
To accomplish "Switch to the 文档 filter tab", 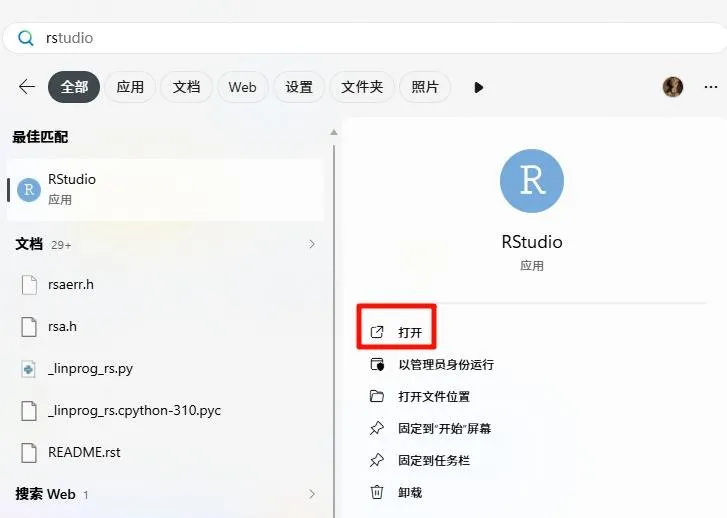I will 186,87.
